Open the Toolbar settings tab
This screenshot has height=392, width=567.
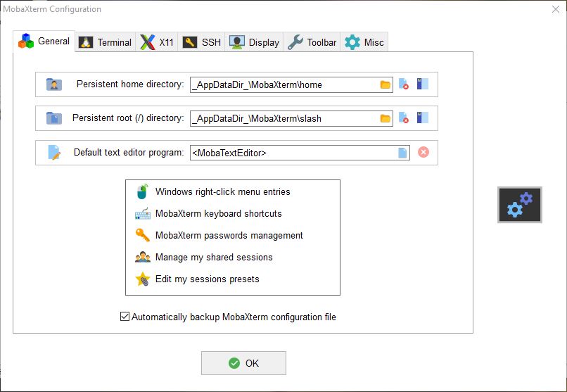point(312,42)
